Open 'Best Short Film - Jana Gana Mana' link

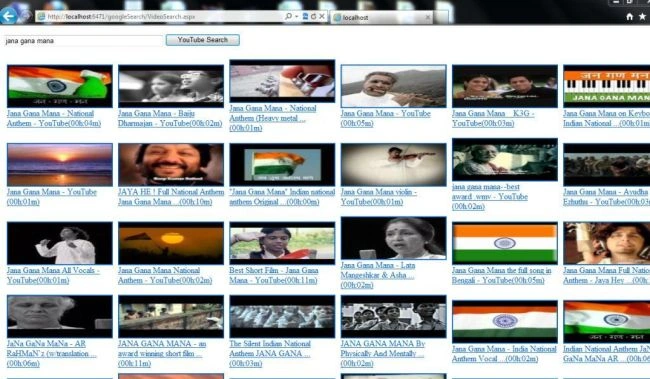coord(274,275)
